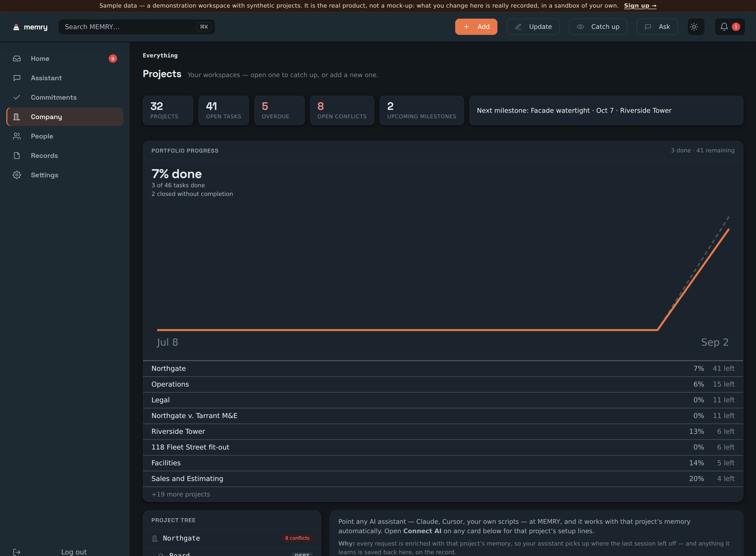Click the 3 of 46 tasks done line
The width and height of the screenshot is (756, 556).
click(178, 185)
